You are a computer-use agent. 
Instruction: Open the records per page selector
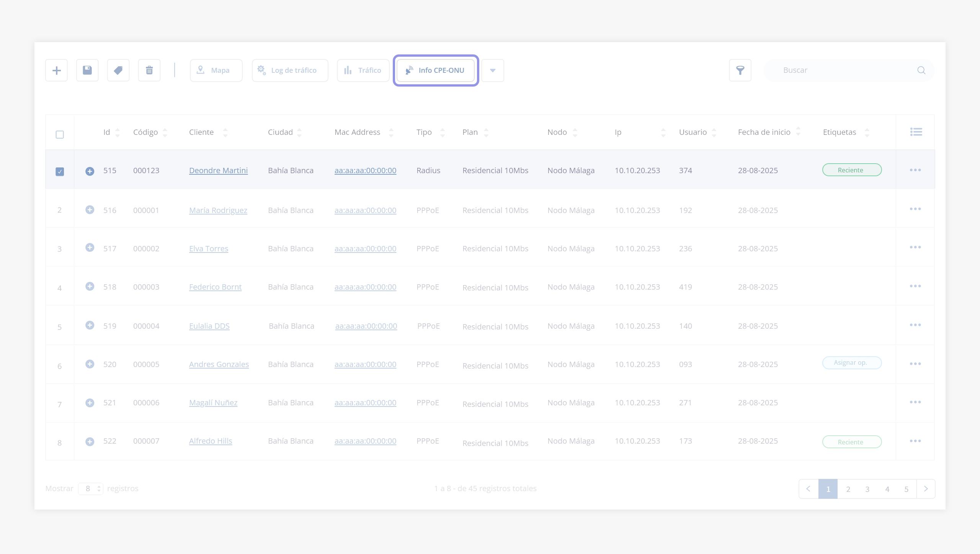[x=91, y=488]
